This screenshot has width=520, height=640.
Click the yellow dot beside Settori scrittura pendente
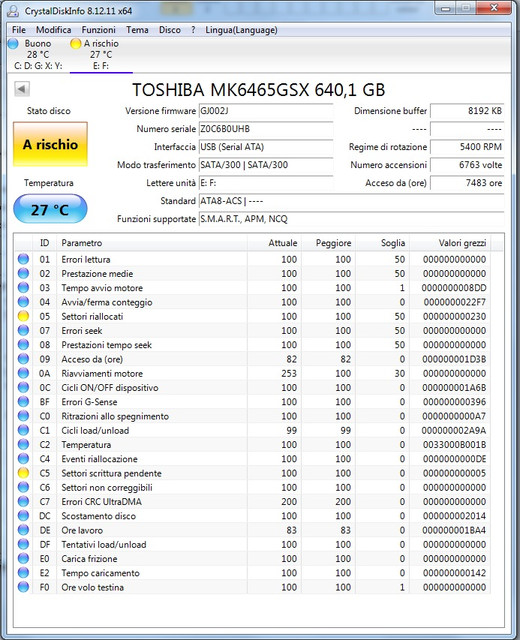[24, 473]
